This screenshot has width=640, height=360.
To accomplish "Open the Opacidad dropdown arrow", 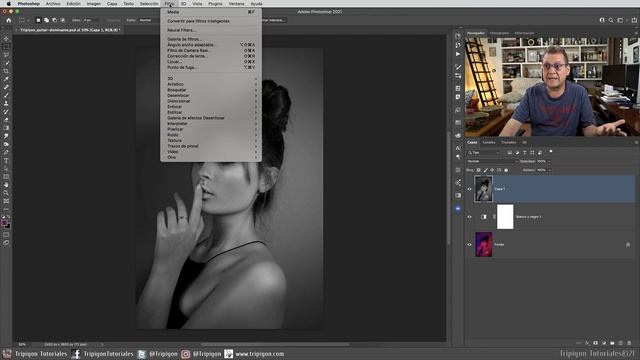I will coord(549,162).
